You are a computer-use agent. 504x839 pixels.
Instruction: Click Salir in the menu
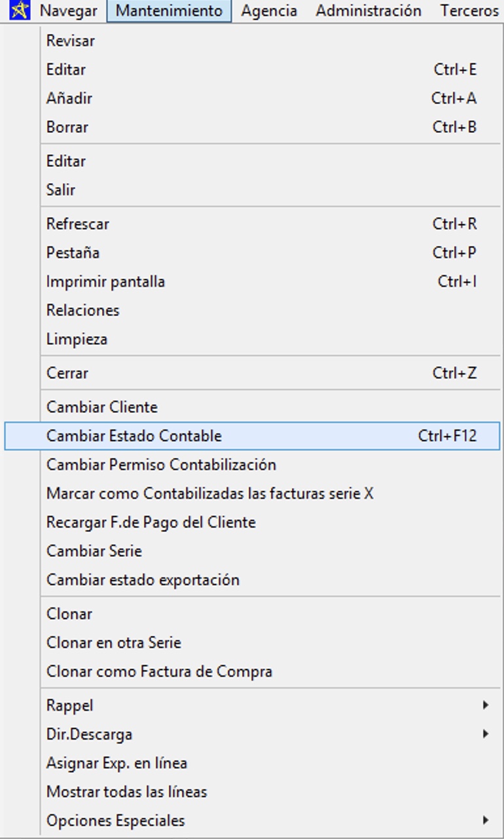pyautogui.click(x=60, y=190)
